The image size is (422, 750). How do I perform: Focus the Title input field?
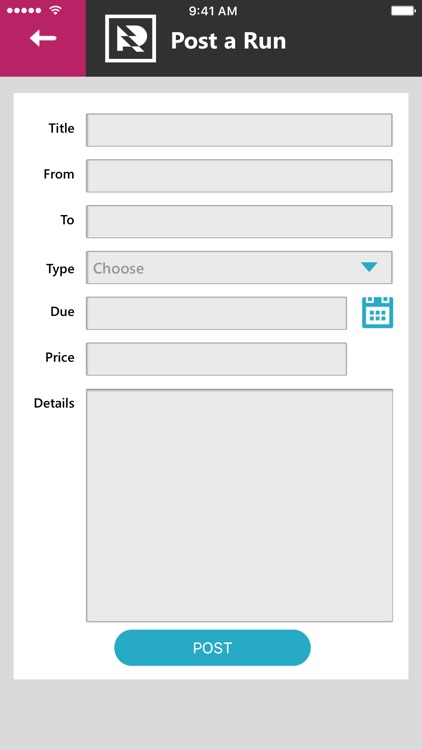[x=239, y=130]
